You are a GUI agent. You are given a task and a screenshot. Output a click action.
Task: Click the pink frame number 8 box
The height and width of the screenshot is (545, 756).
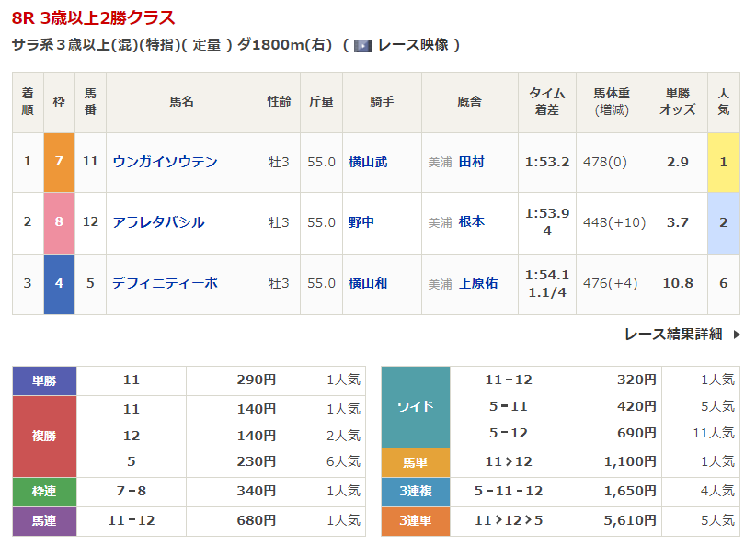[59, 222]
